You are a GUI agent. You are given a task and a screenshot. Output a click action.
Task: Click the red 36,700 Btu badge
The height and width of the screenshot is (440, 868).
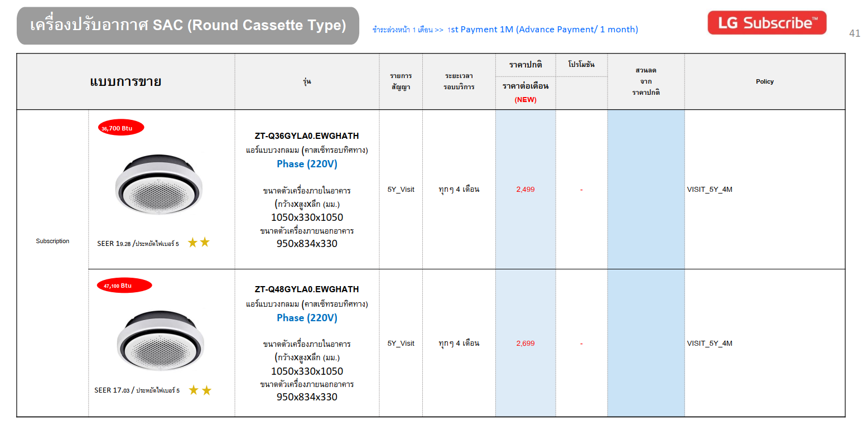tap(120, 128)
